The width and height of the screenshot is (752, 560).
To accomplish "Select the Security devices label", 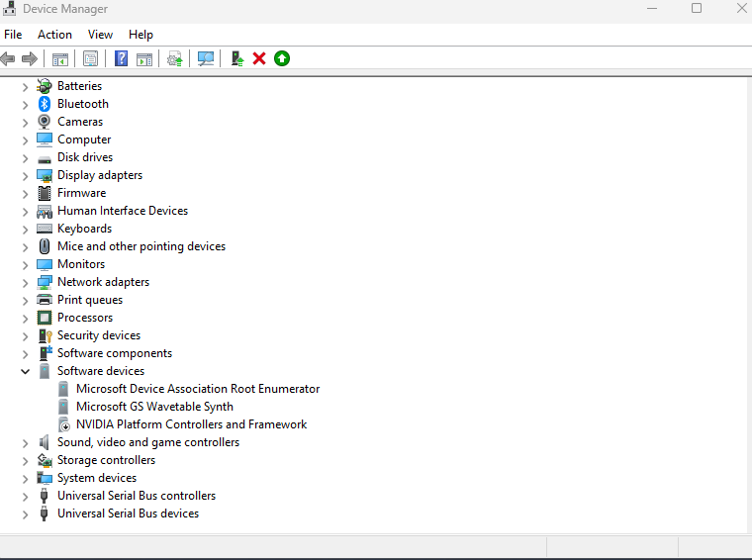I will tap(99, 335).
